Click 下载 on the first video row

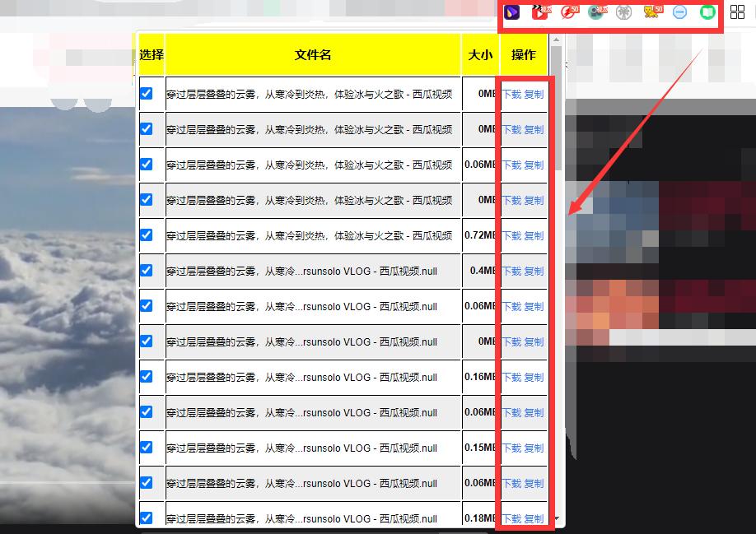point(512,94)
